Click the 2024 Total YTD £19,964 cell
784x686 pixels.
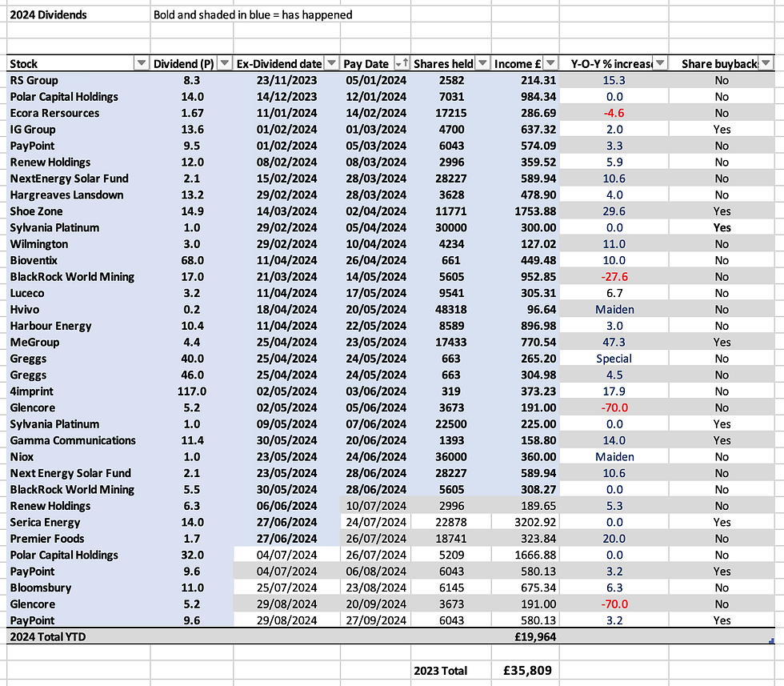(525, 636)
